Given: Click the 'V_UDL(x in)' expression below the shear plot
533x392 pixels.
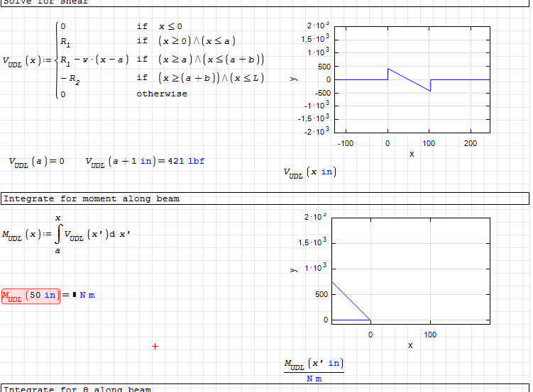Looking at the screenshot, I should [308, 172].
